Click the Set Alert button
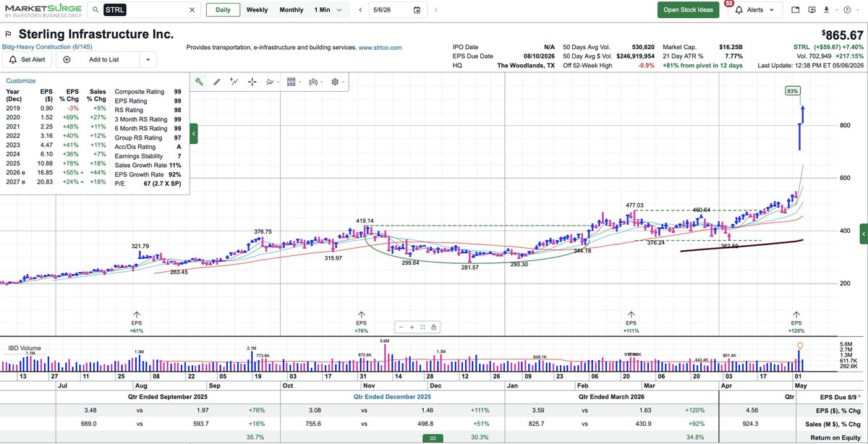This screenshot has height=444, width=868. coord(27,60)
